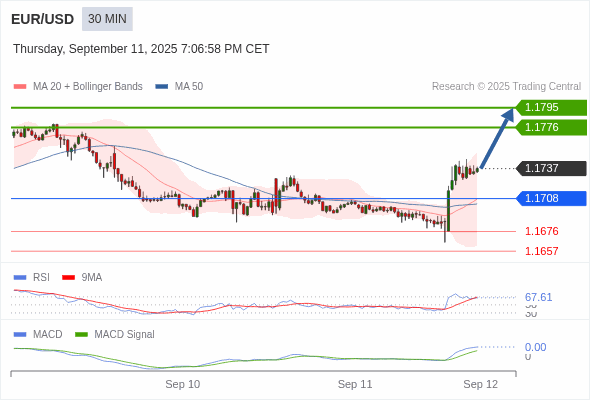Click the 9MA red legend swatch
This screenshot has width=590, height=400.
pyautogui.click(x=68, y=278)
